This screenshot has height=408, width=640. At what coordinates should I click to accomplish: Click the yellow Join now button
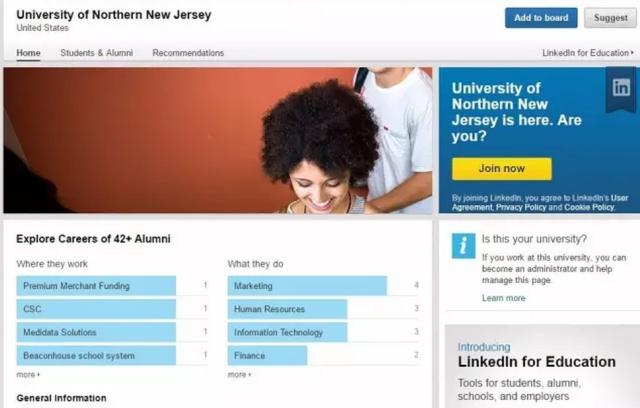502,169
